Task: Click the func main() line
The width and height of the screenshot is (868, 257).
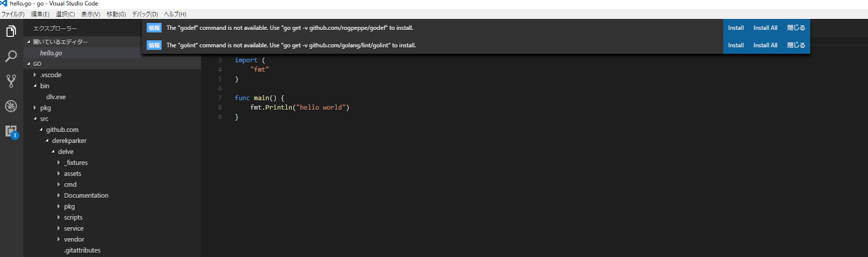Action: point(259,98)
